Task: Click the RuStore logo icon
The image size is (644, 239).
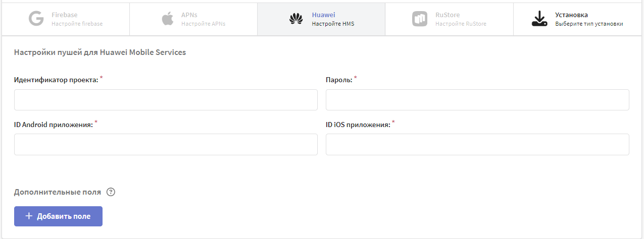Action: [x=420, y=19]
